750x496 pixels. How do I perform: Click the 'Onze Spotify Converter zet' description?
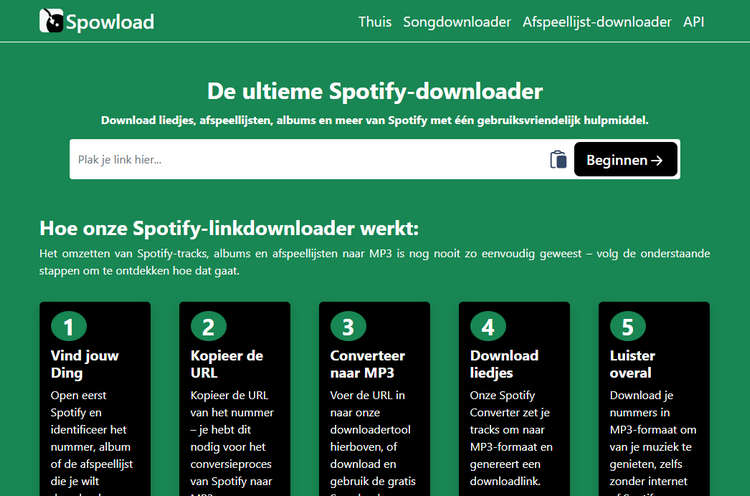[511, 438]
